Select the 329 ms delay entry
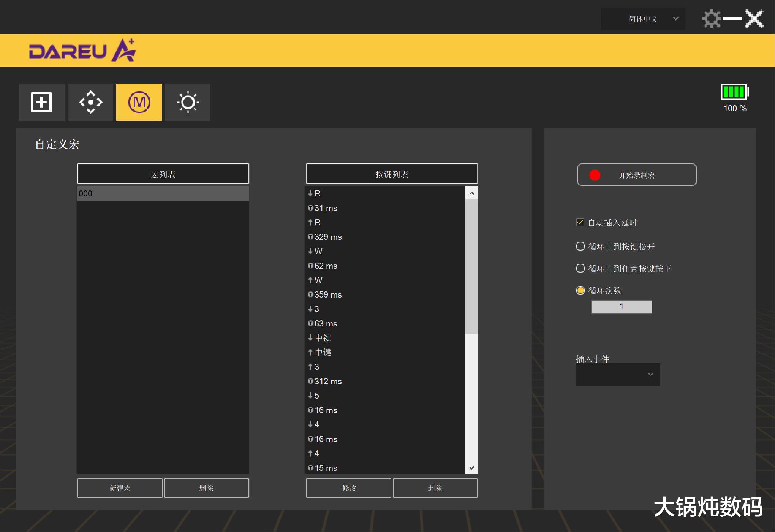Screen dimensions: 775x532 pyautogui.click(x=327, y=237)
